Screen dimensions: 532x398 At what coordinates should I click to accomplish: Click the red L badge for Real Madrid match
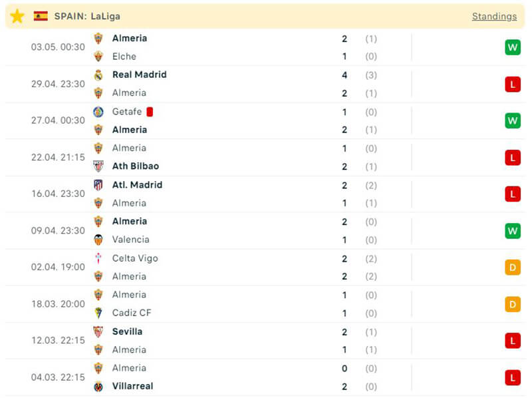[512, 84]
